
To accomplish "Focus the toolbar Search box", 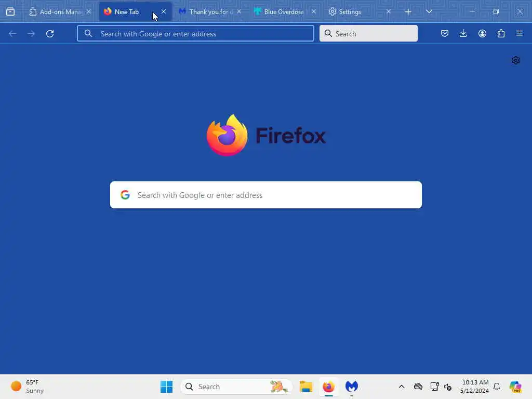I will (x=368, y=33).
